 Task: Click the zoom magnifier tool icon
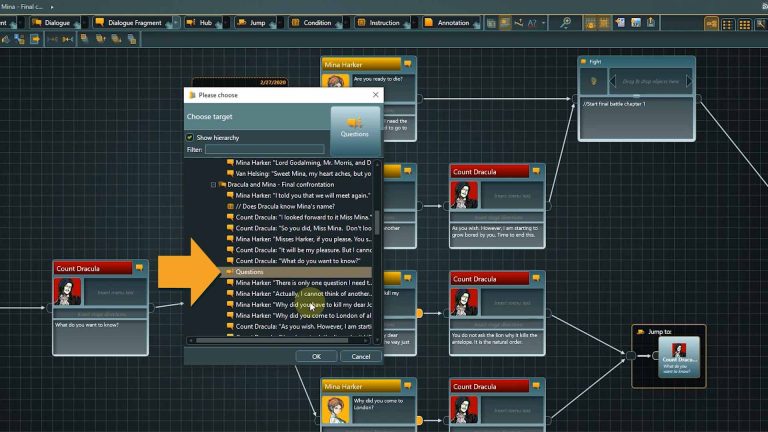(x=565, y=23)
